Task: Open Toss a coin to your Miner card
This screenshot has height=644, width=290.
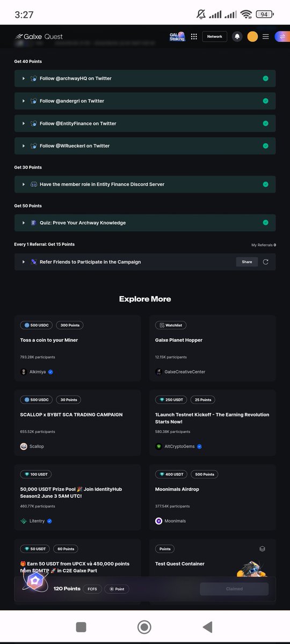Action: pos(78,348)
